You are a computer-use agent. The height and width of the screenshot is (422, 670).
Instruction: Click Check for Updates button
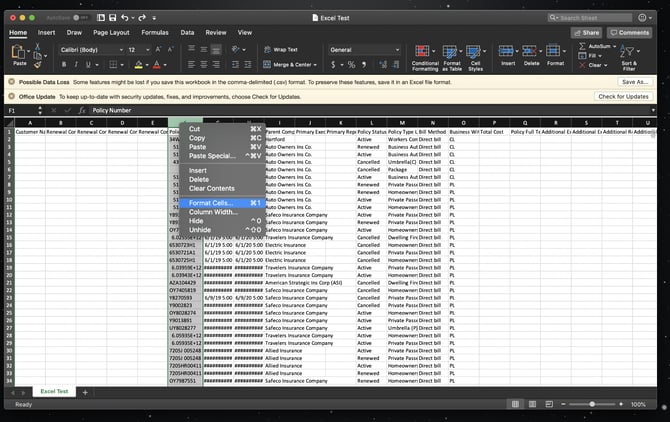(623, 97)
